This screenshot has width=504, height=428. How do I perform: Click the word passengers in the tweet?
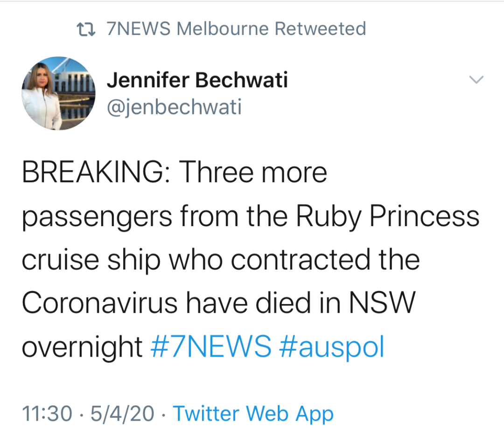(x=97, y=218)
